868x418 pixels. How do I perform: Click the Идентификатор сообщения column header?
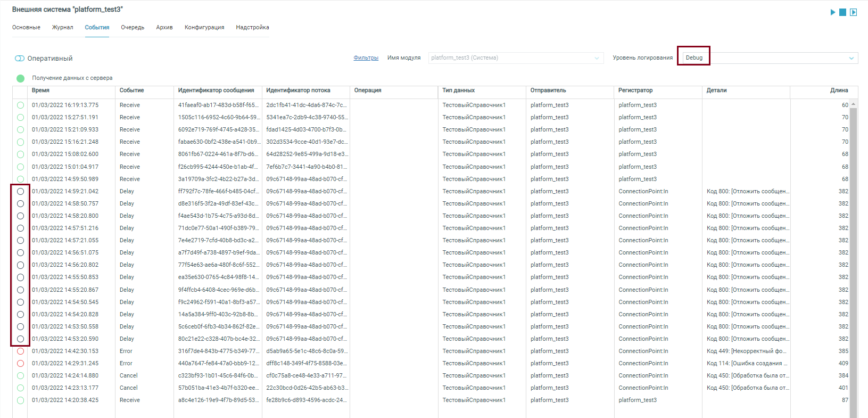pyautogui.click(x=216, y=91)
